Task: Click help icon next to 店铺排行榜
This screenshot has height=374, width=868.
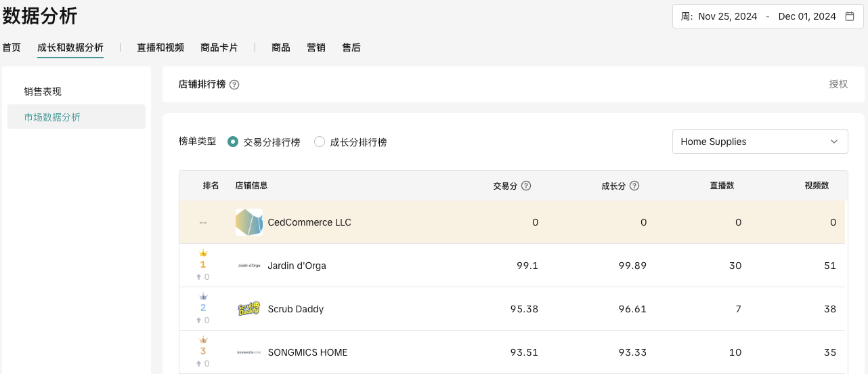Action: 234,85
